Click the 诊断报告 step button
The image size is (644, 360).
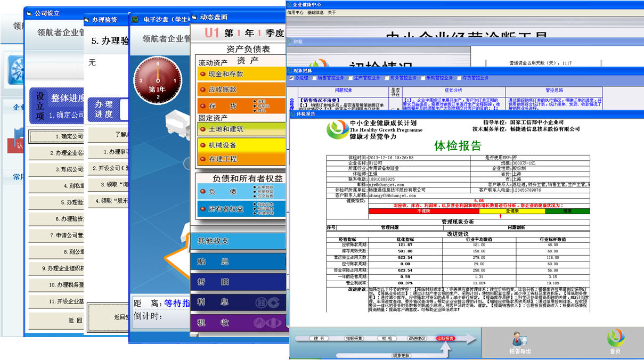(x=446, y=338)
